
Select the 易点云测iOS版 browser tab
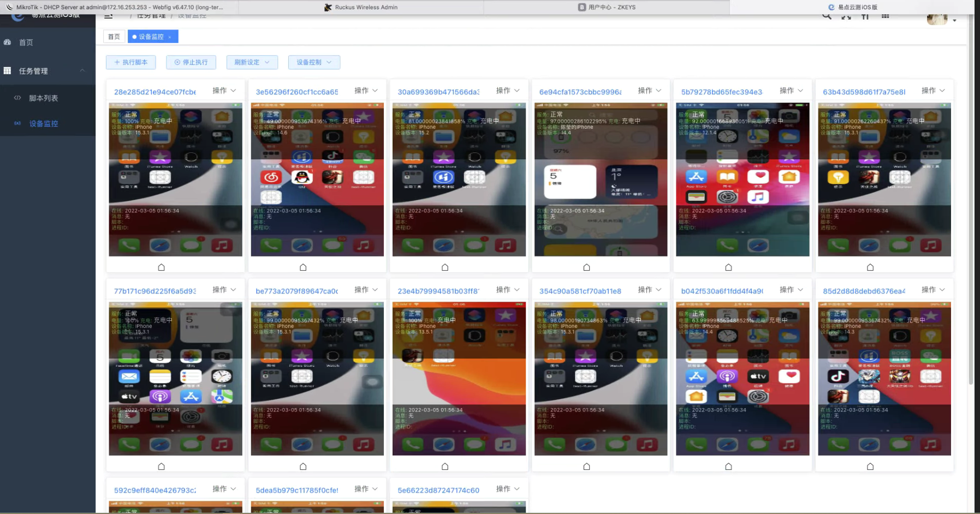click(853, 7)
